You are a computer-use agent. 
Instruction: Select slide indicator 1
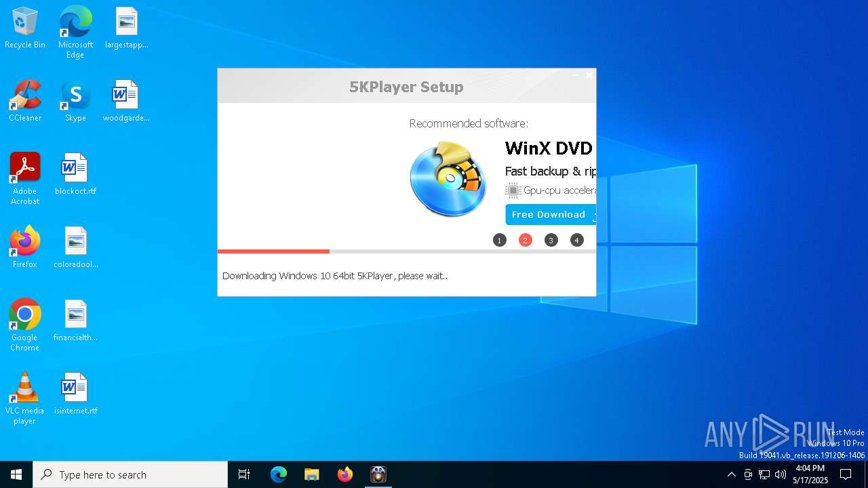(x=500, y=240)
